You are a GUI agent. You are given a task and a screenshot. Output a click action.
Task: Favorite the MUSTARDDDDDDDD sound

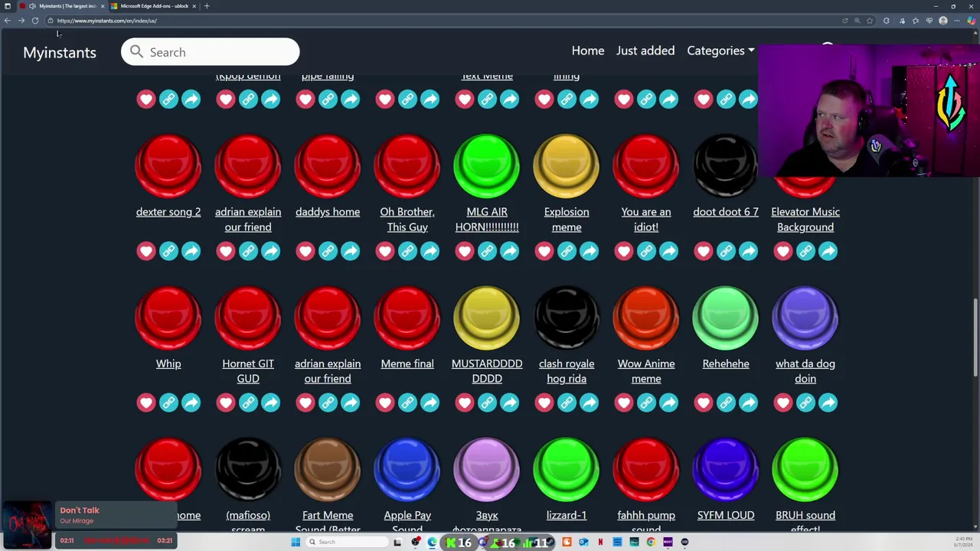pos(465,403)
